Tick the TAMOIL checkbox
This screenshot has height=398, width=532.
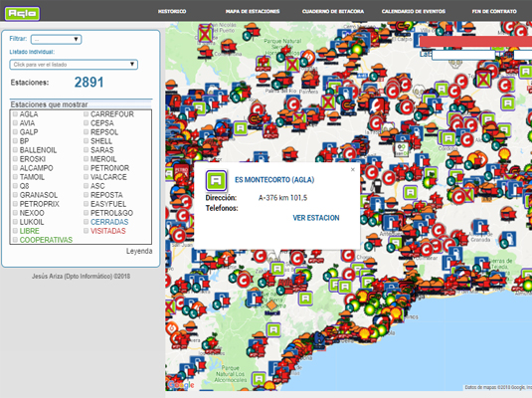tap(15, 177)
